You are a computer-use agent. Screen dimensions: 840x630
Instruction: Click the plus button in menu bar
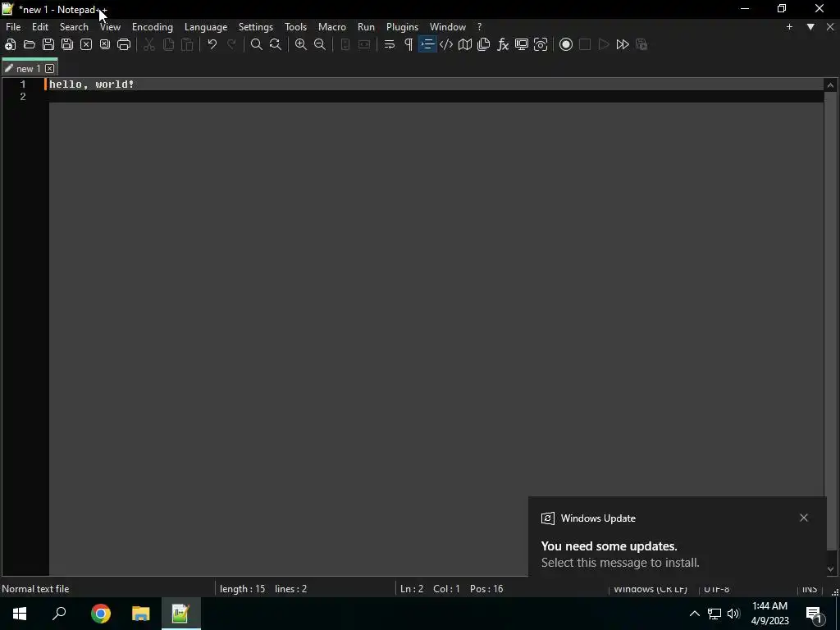pos(789,27)
